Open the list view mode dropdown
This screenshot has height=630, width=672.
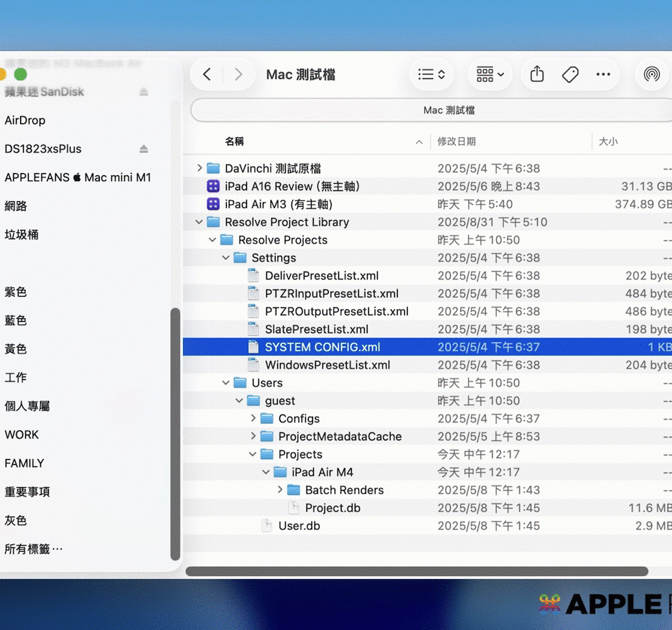[x=431, y=75]
